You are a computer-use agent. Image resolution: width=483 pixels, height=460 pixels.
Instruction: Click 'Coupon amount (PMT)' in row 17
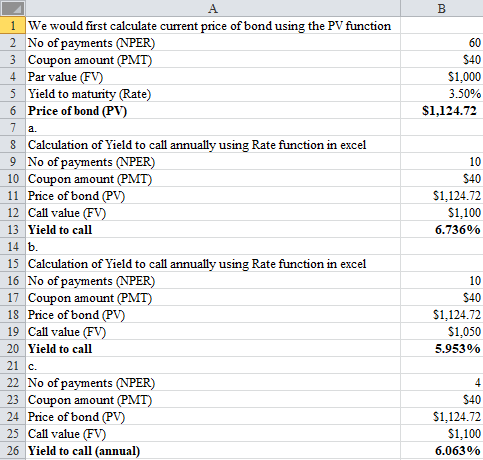pos(213,297)
